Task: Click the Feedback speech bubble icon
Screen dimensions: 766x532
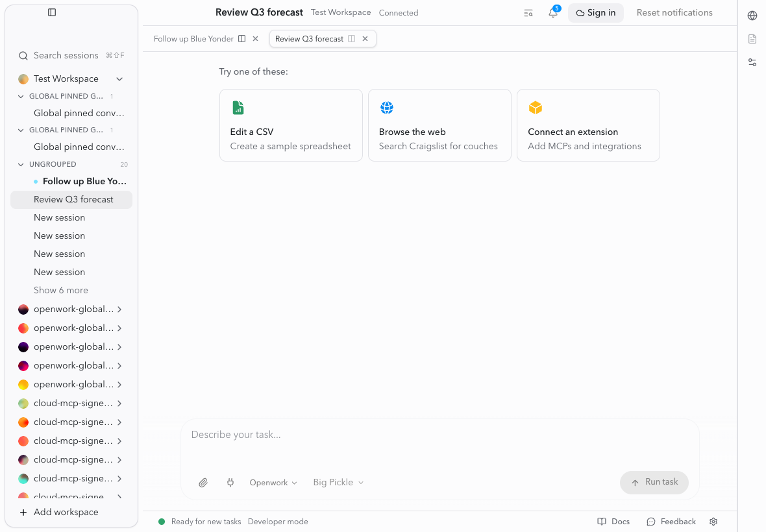Action: click(x=650, y=522)
